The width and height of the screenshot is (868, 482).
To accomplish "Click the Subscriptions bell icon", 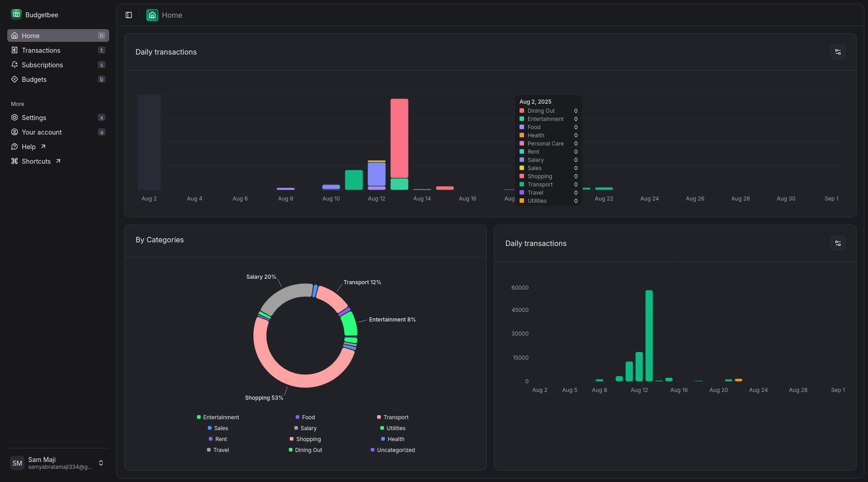I will point(15,65).
